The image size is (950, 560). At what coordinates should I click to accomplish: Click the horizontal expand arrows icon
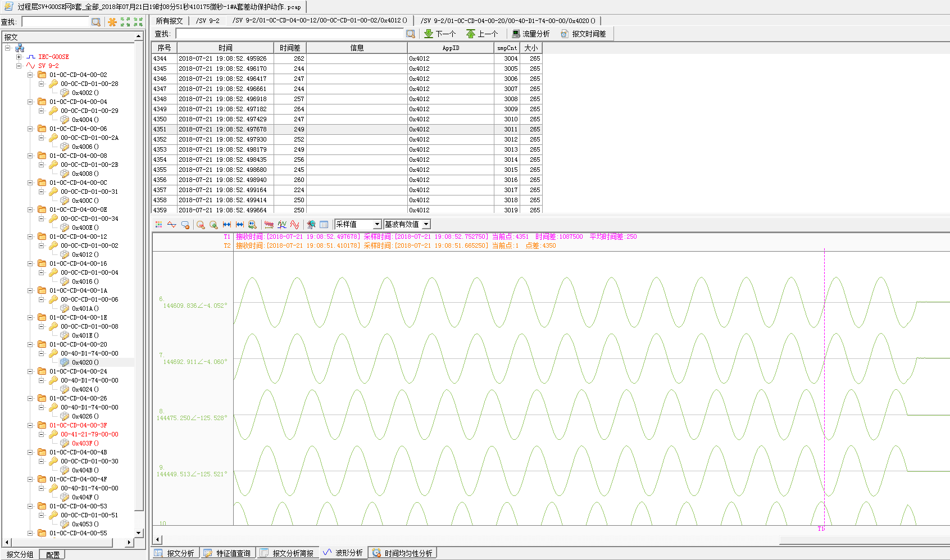[x=240, y=225]
